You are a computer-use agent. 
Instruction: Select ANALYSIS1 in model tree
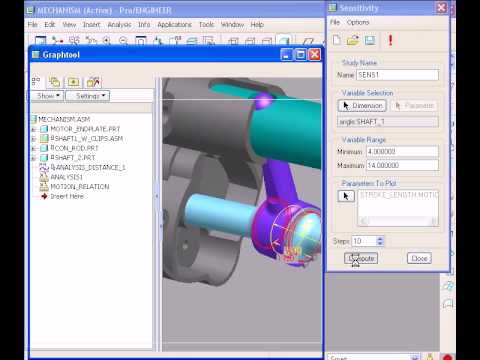pyautogui.click(x=66, y=177)
